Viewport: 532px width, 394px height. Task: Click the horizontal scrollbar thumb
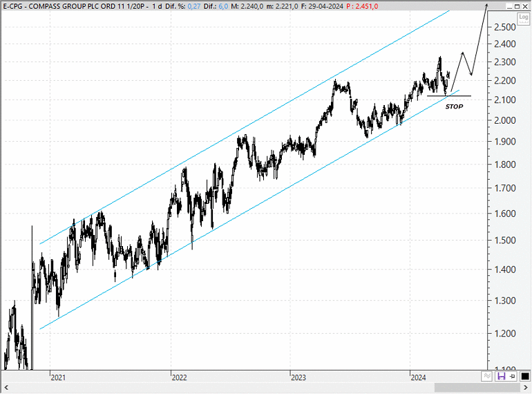click(477, 387)
